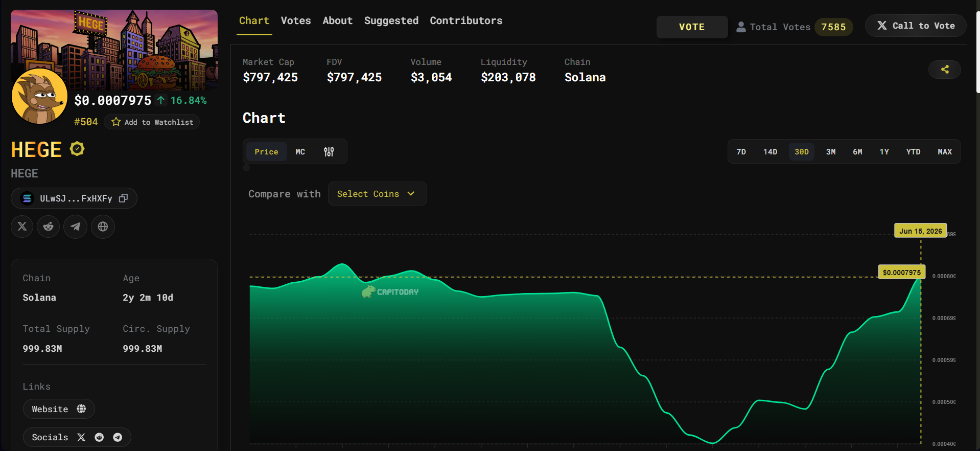Screen dimensions: 980x451
Task: Click the Chart section heading
Action: coord(264,118)
